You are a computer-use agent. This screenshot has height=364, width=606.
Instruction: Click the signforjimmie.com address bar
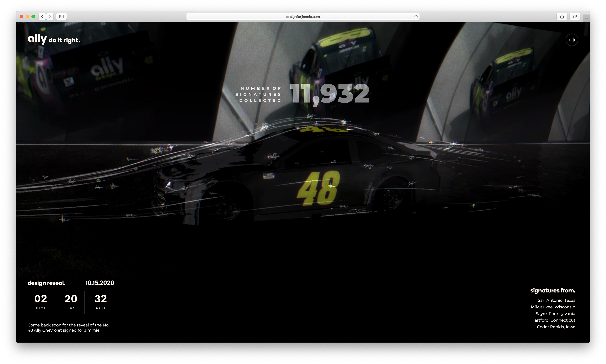click(x=303, y=16)
